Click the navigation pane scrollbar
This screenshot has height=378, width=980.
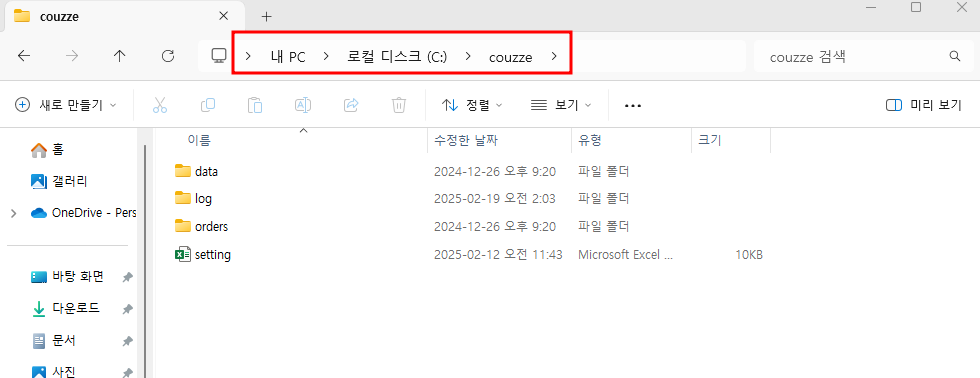point(145,261)
